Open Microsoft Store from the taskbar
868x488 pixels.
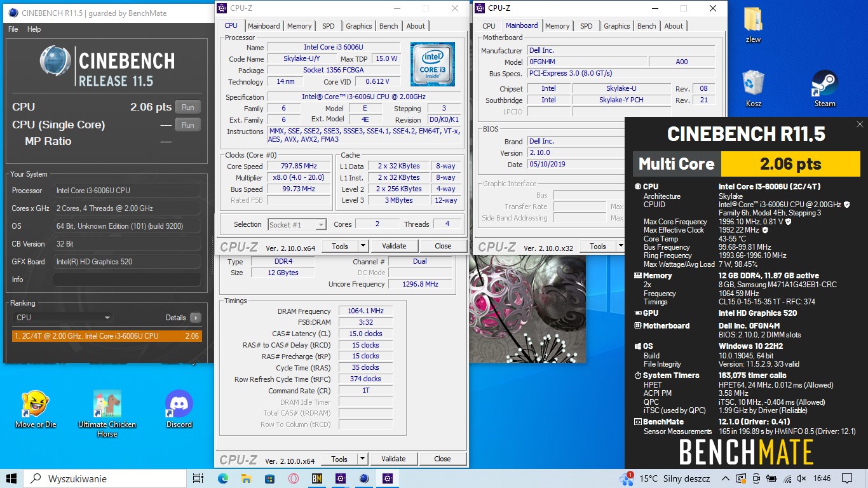pyautogui.click(x=270, y=478)
